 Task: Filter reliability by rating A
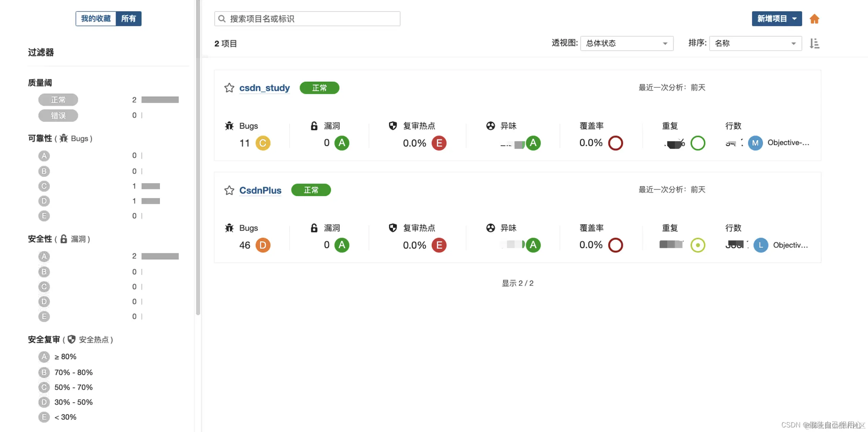(44, 156)
